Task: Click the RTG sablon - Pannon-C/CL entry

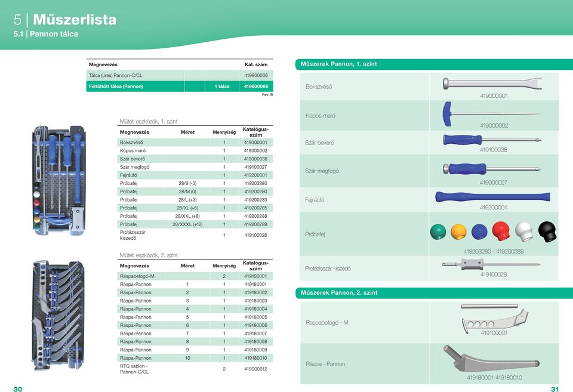Action: (134, 369)
